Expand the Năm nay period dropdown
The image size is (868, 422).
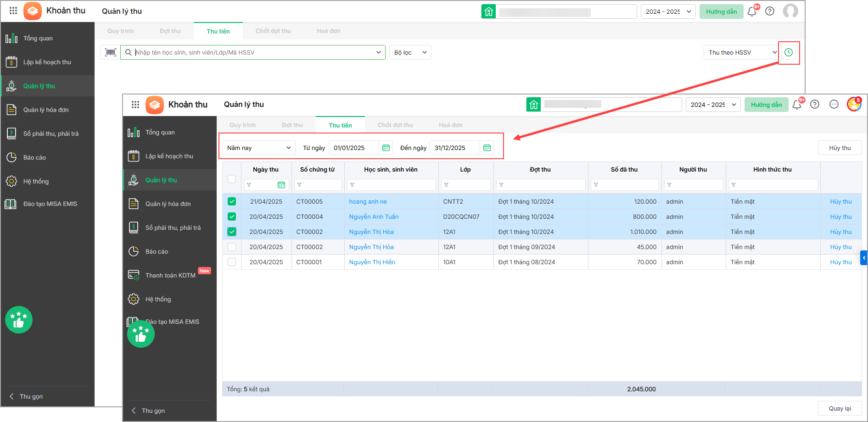[259, 148]
